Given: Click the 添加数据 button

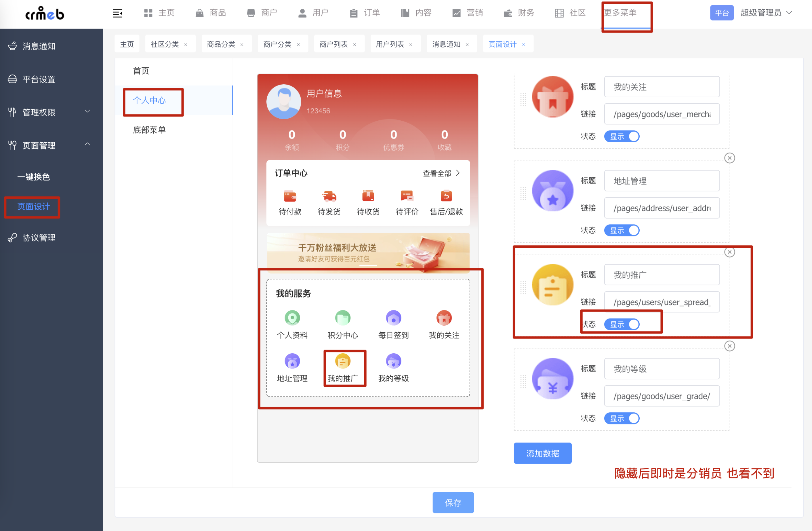Looking at the screenshot, I should click(x=542, y=453).
